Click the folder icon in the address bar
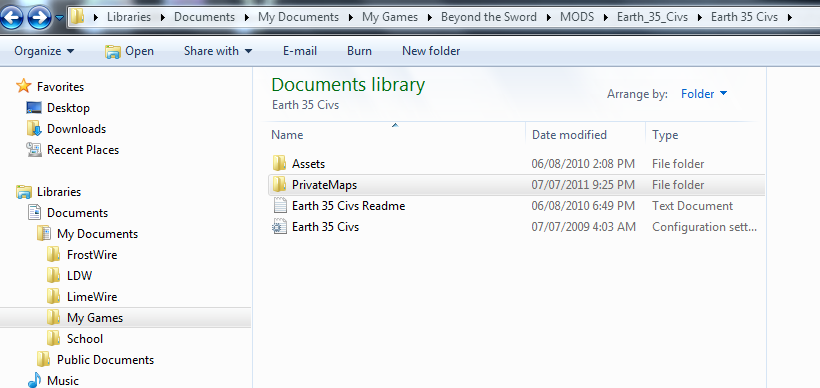The image size is (820, 388). (x=77, y=17)
